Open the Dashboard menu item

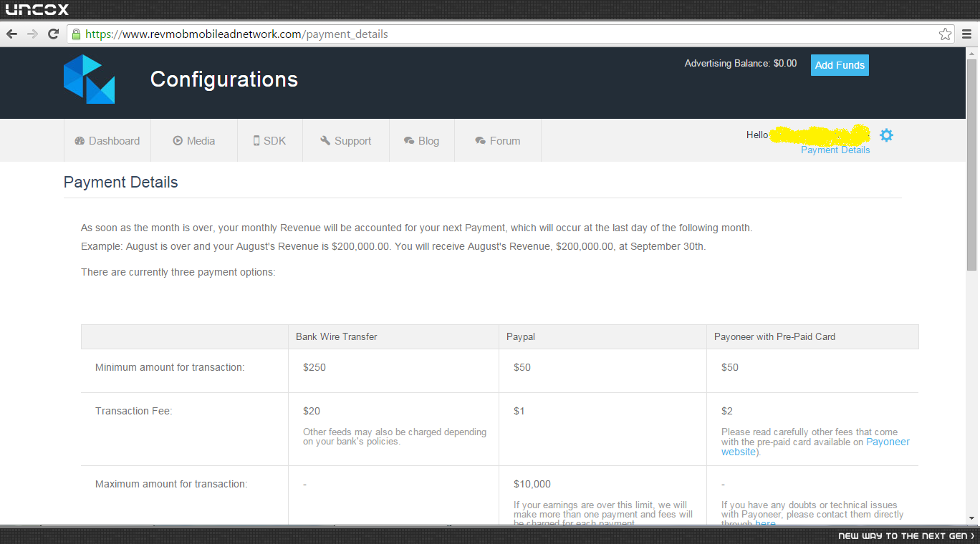coord(107,141)
